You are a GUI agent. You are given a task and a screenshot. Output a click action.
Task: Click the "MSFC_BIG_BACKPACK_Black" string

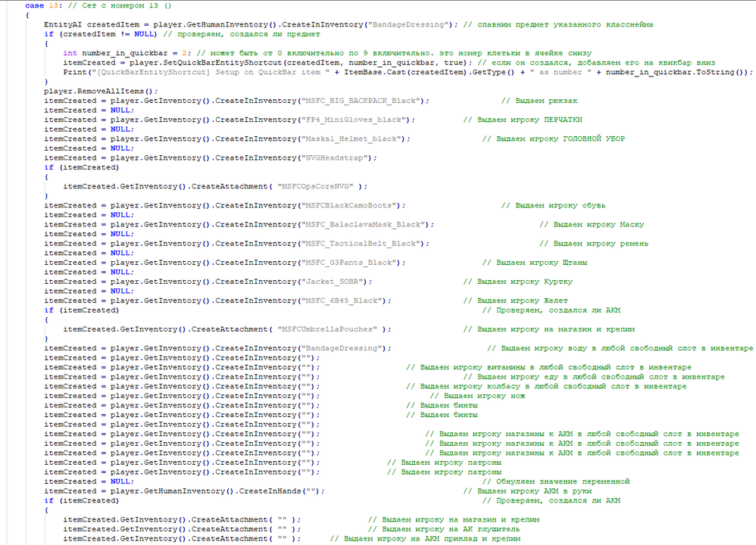(361, 101)
